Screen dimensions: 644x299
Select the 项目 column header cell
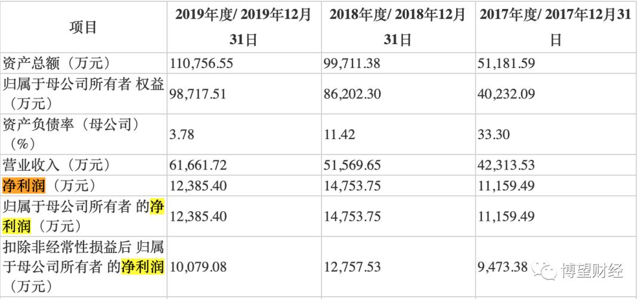coord(83,27)
